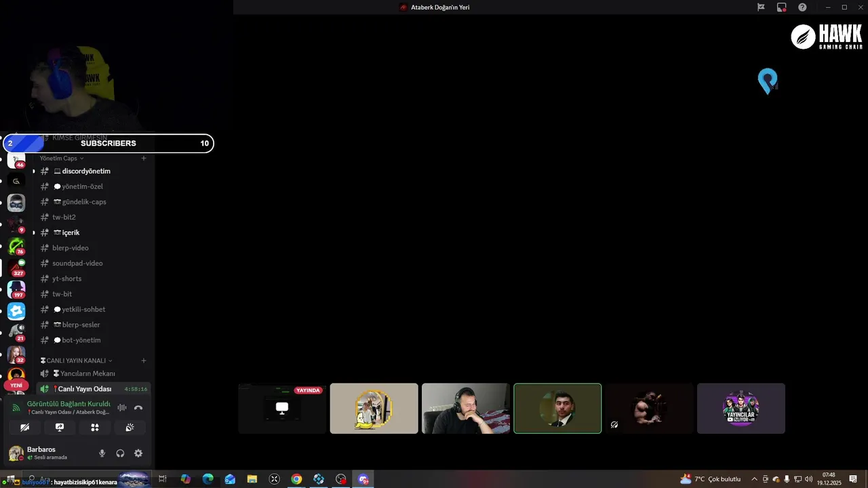Turn on camera in voice panel
Image resolution: width=868 pixels, height=488 pixels.
pyautogui.click(x=25, y=428)
